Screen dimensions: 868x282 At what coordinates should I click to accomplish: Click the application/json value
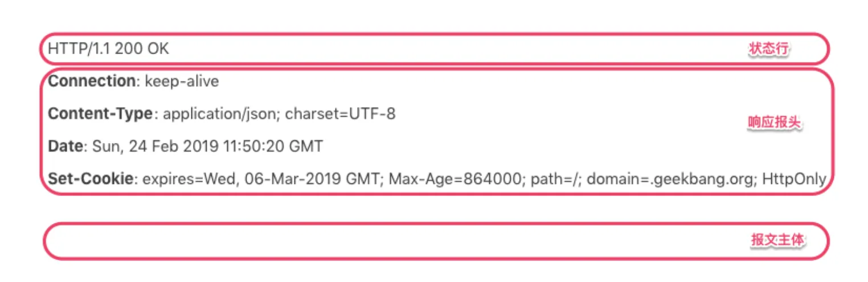pos(221,114)
